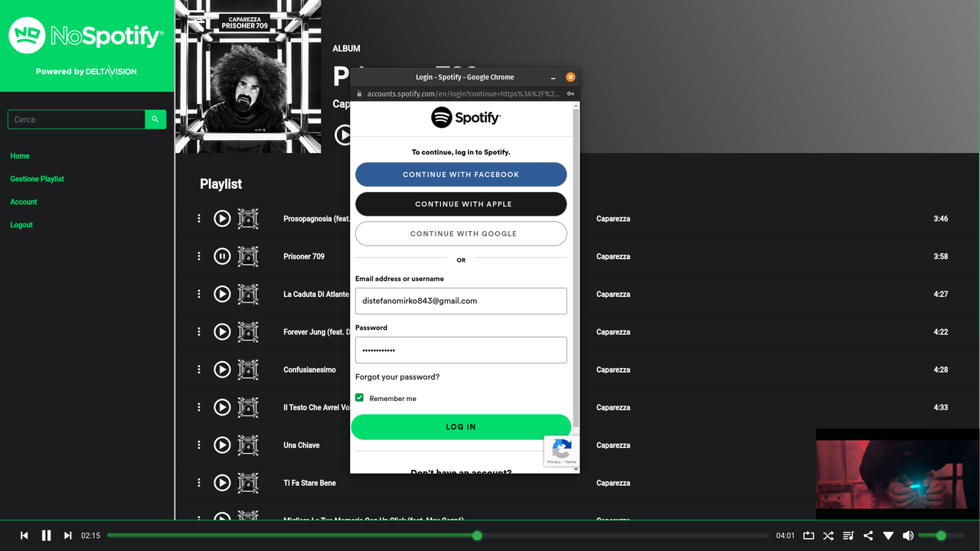
Task: Click the Spotify password field
Action: coord(461,350)
